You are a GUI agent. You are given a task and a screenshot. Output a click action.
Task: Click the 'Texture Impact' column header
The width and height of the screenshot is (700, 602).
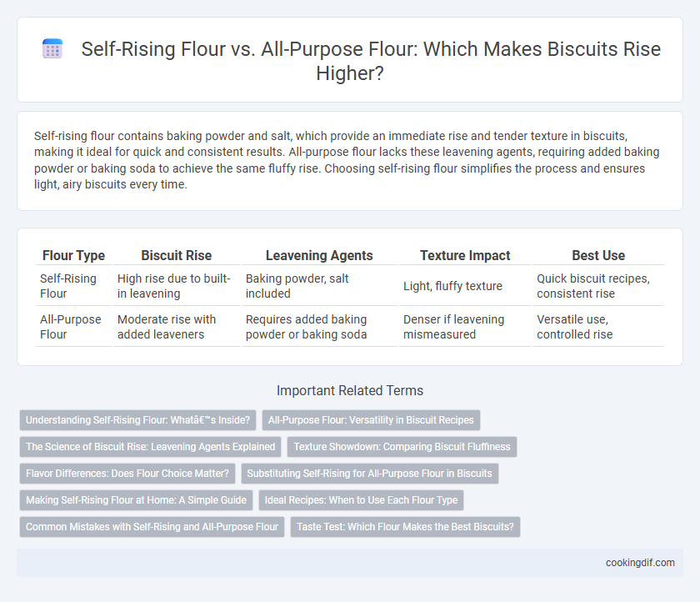[465, 255]
